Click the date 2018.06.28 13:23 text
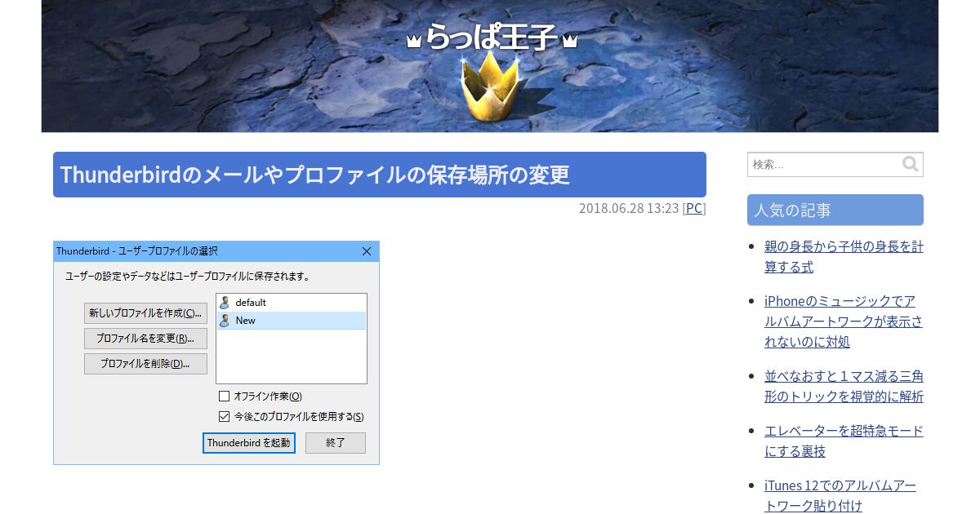Image resolution: width=980 pixels, height=514 pixels. 629,208
